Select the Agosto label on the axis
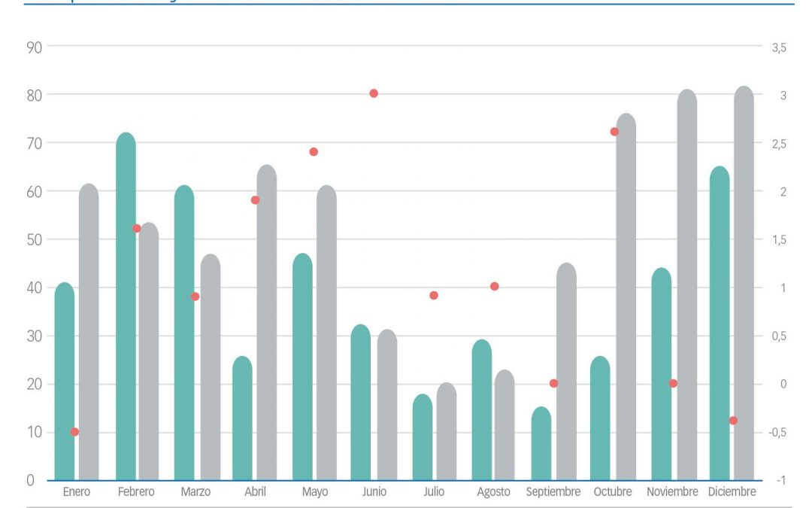 [x=493, y=492]
